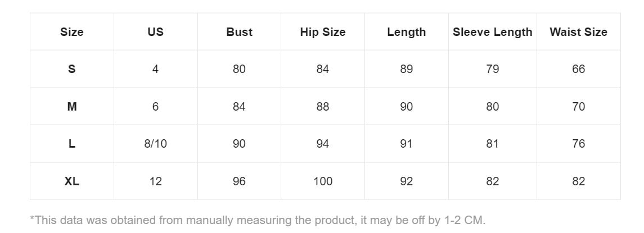Select the Length column header

click(406, 32)
